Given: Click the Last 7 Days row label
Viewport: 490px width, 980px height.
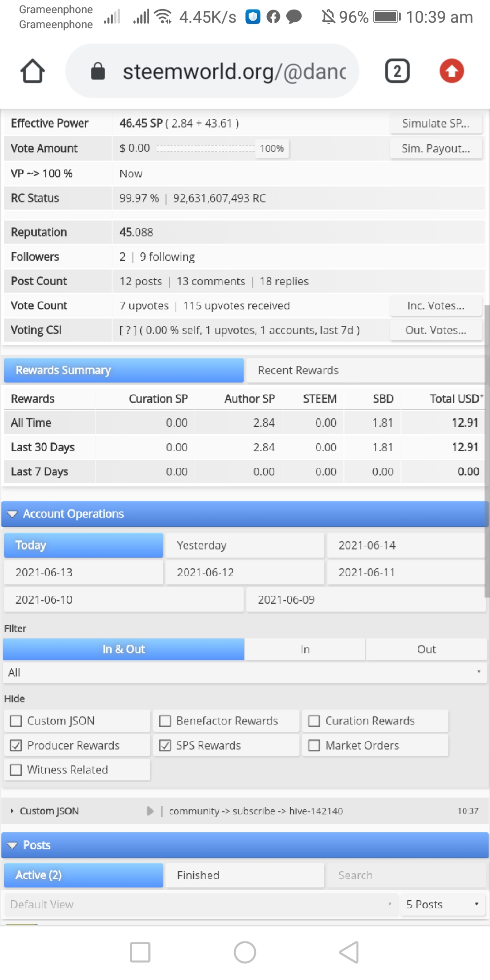Looking at the screenshot, I should (39, 472).
